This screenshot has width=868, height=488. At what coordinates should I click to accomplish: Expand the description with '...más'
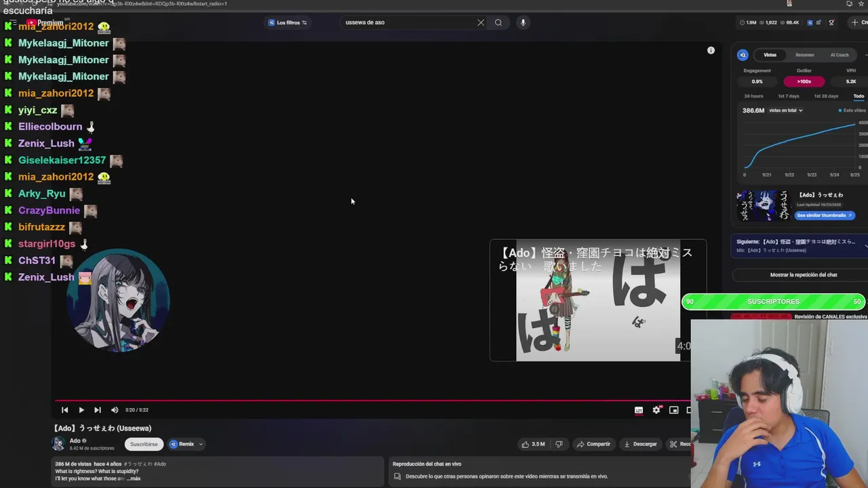133,479
